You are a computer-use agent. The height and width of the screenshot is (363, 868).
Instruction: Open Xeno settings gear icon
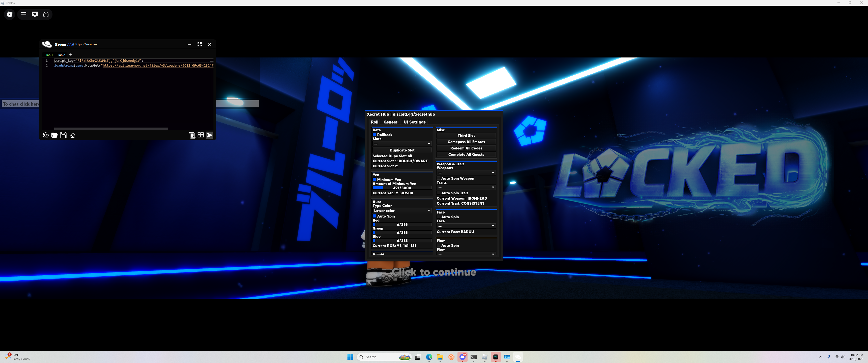[x=45, y=135]
